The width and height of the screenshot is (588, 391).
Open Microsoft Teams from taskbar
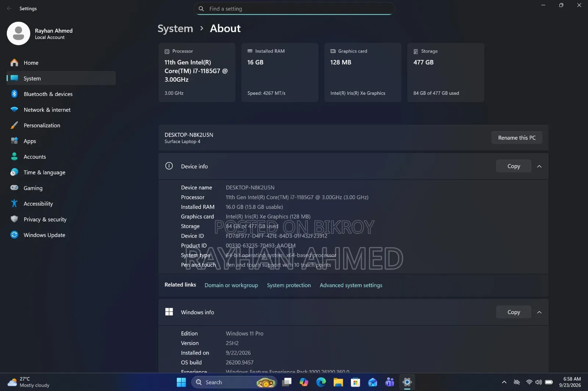(390, 382)
